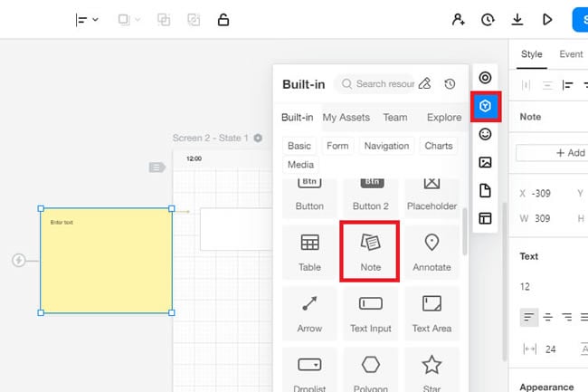The width and height of the screenshot is (588, 392).
Task: Choose the Text Input component
Action: click(371, 313)
